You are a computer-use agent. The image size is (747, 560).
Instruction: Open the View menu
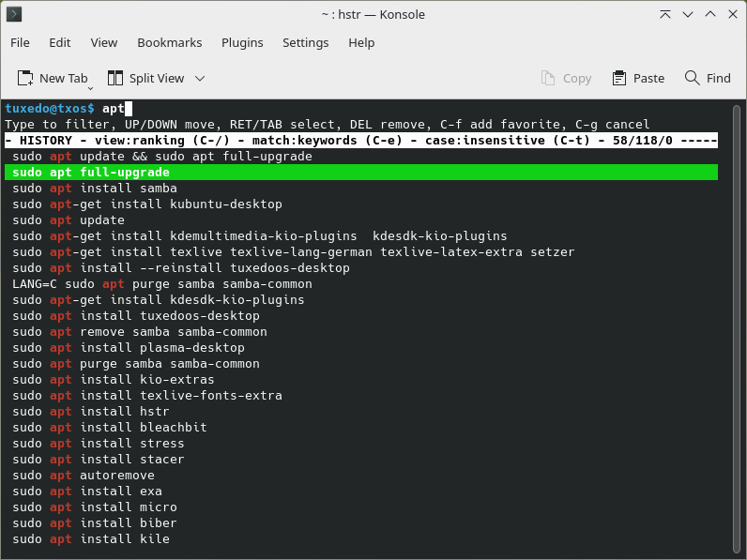tap(104, 43)
